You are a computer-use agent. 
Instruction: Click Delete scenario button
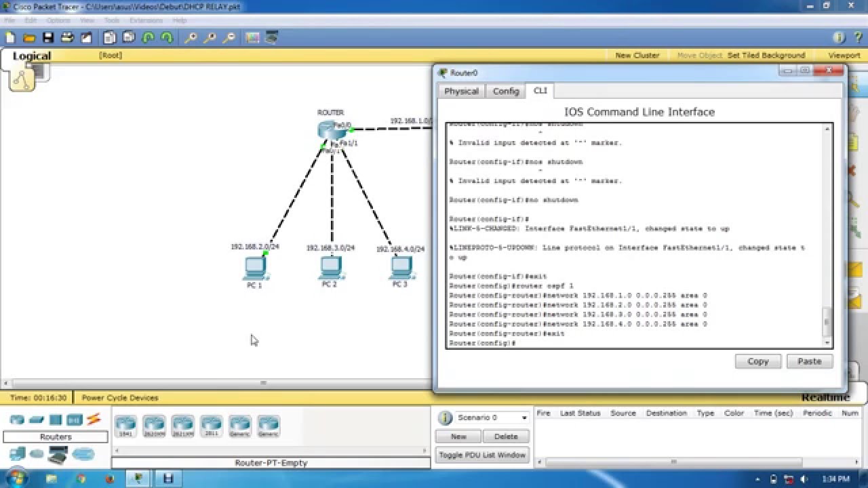506,436
